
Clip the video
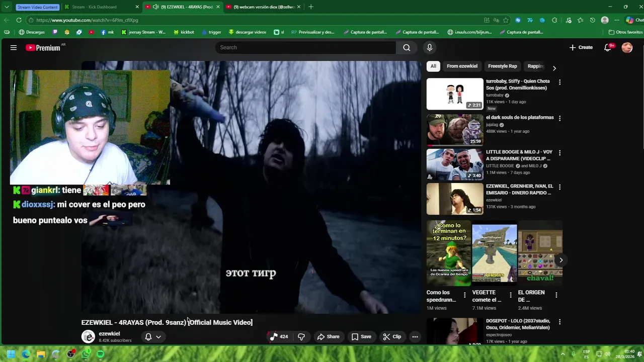click(392, 337)
